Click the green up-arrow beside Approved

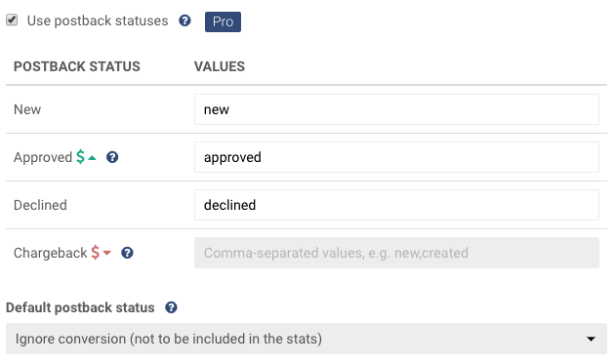pos(92,158)
